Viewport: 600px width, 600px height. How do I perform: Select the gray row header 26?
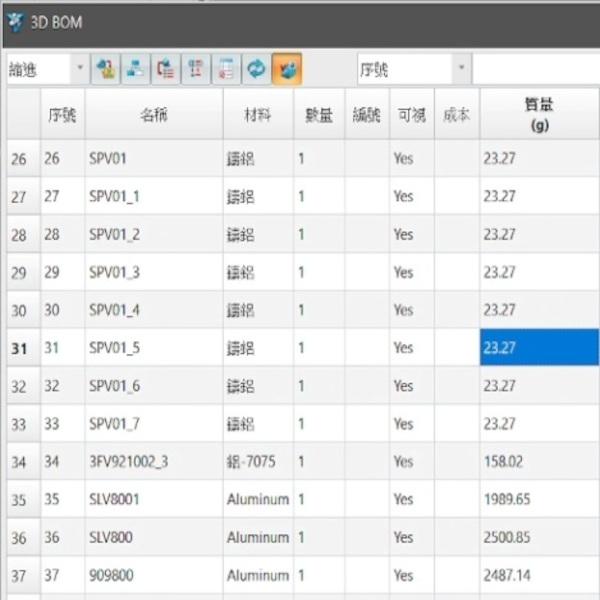click(23, 158)
